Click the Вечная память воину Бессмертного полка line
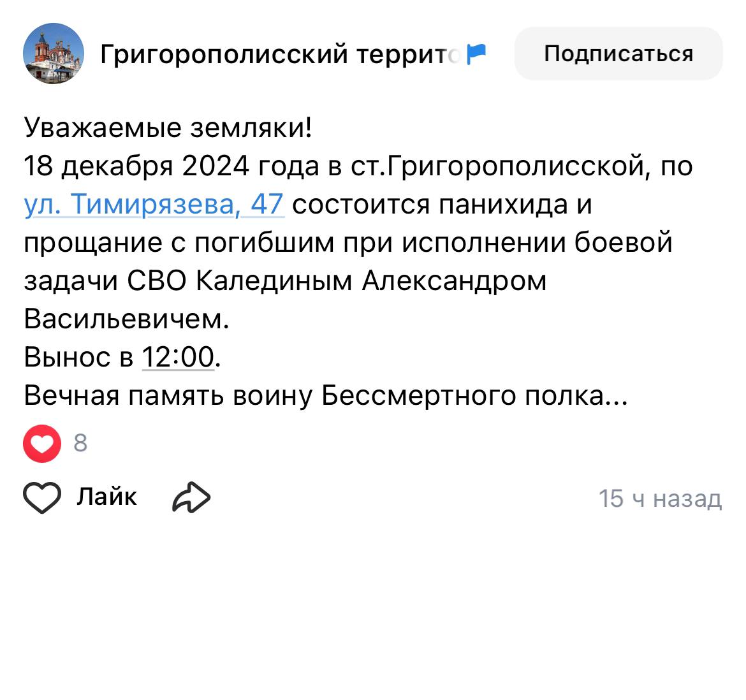The image size is (746, 700). 326,395
